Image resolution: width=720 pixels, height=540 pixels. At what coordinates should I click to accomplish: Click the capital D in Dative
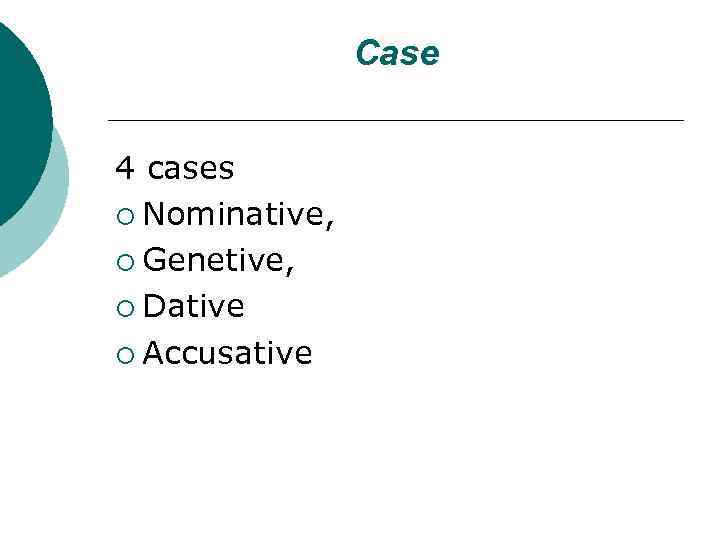click(153, 306)
